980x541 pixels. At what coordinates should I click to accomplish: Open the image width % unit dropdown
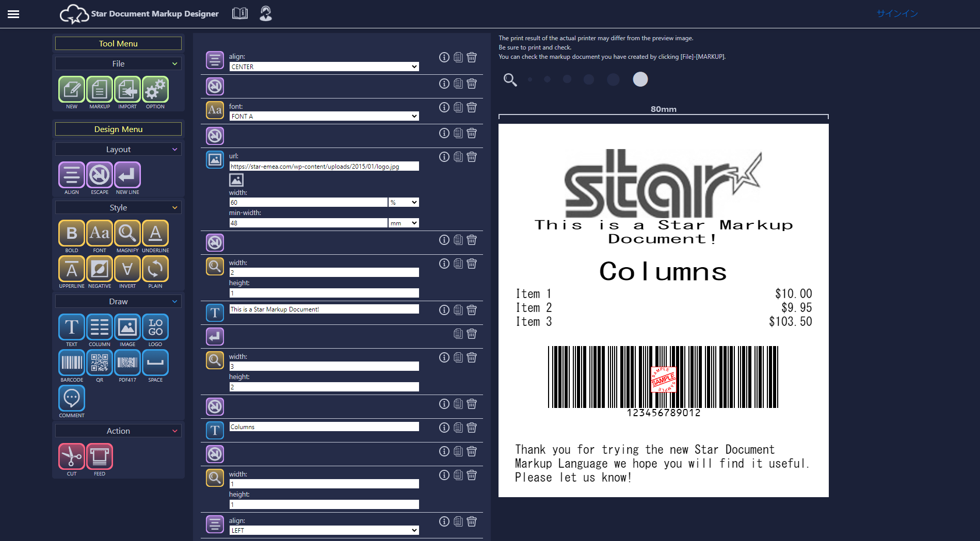tap(404, 202)
